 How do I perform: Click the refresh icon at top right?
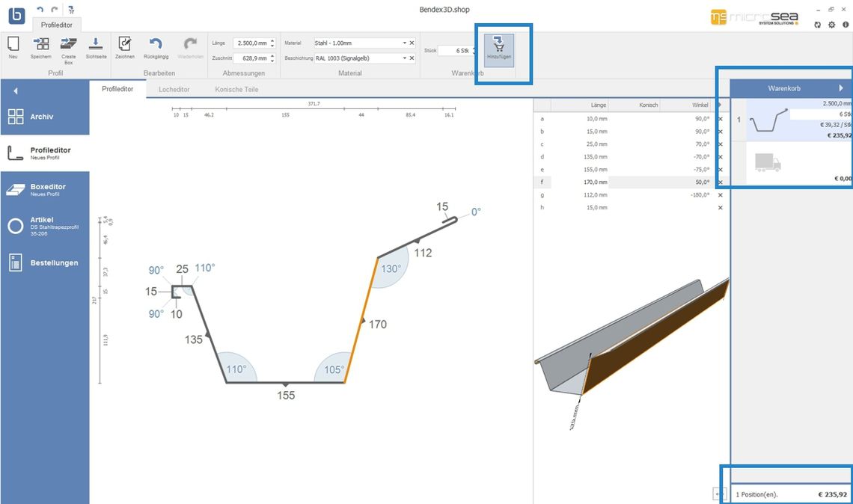817,25
